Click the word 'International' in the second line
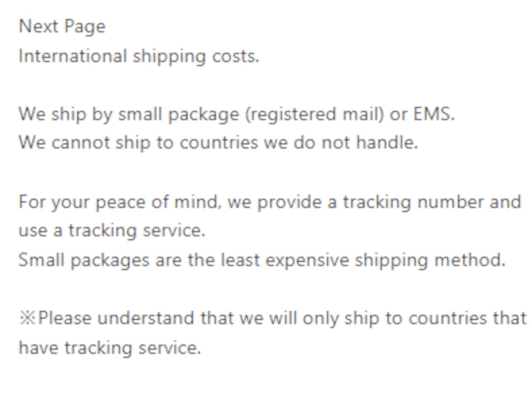 pyautogui.click(x=73, y=56)
